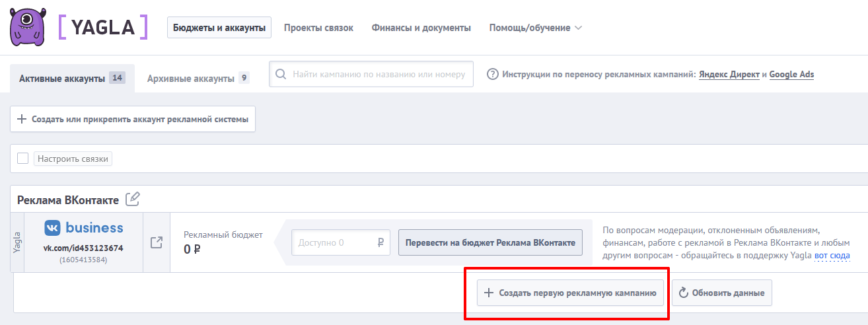The width and height of the screenshot is (868, 325).
Task: Click the magnifier icon in the search box
Action: (x=281, y=74)
